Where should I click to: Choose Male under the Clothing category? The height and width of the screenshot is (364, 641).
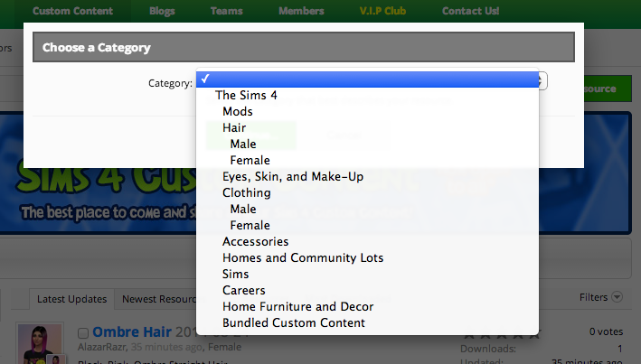(367, 210)
